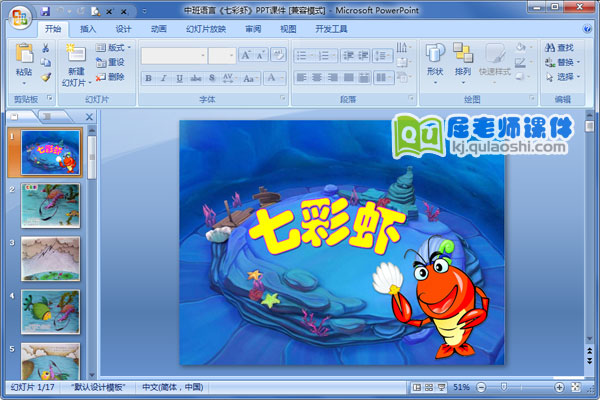Open Developer (开发工具) tab
Image resolution: width=600 pixels, height=400 pixels.
[x=331, y=29]
